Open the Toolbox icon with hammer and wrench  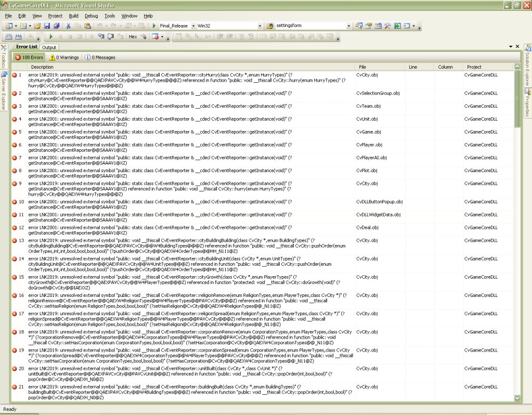[x=387, y=25]
